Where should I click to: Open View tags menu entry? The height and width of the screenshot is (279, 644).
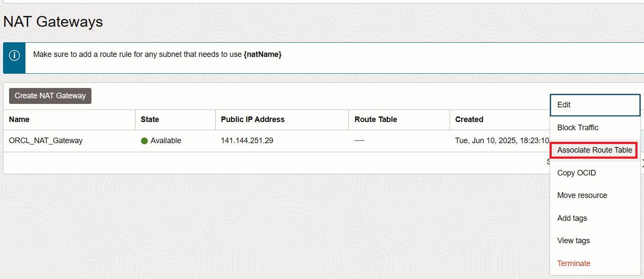pyautogui.click(x=595, y=241)
